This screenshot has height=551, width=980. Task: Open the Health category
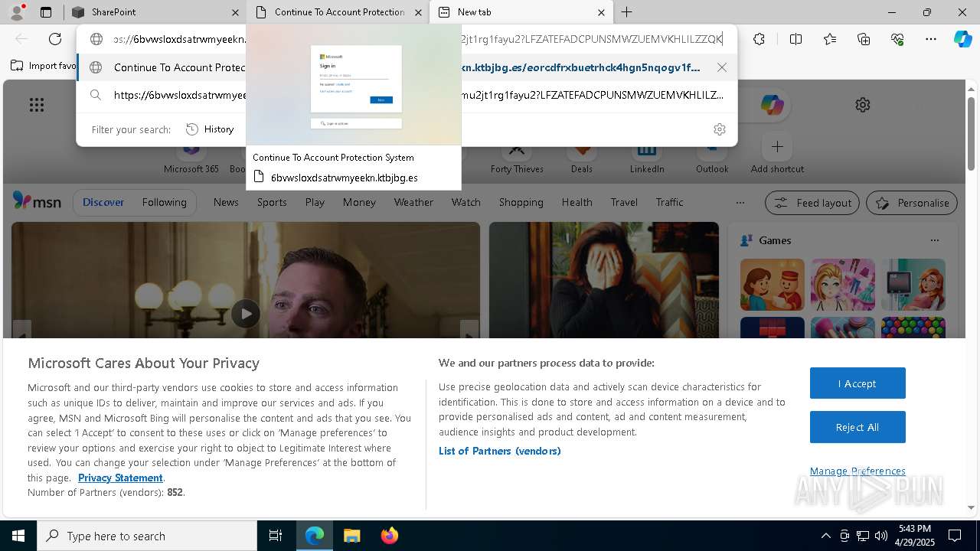[577, 202]
